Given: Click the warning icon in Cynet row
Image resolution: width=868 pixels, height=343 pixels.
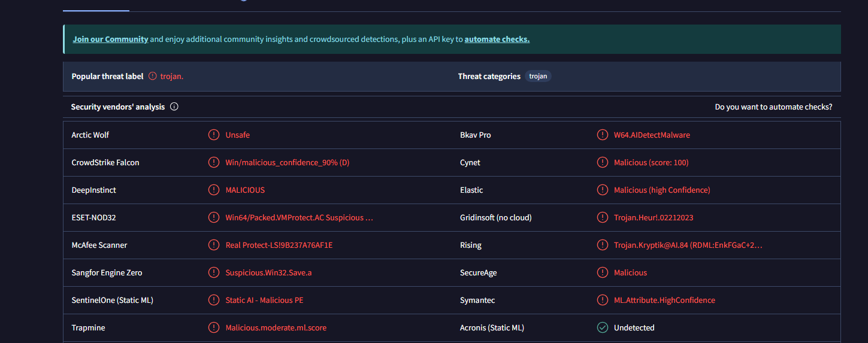Looking at the screenshot, I should point(603,162).
